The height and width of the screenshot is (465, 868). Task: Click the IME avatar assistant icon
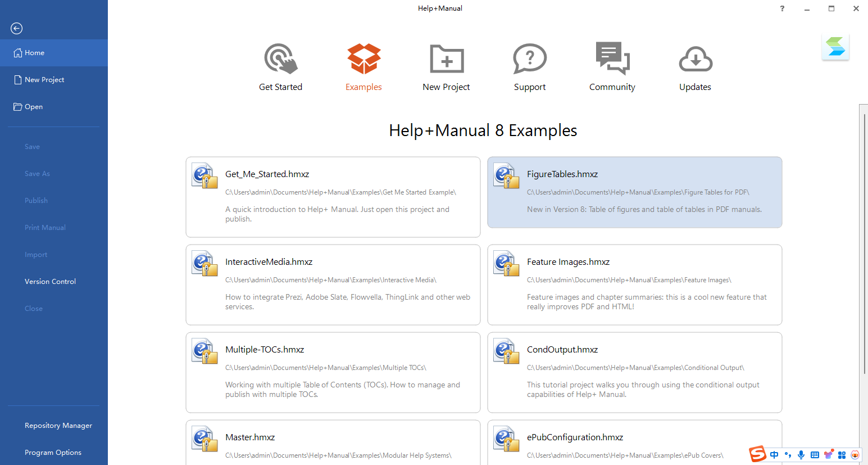pyautogui.click(x=855, y=455)
